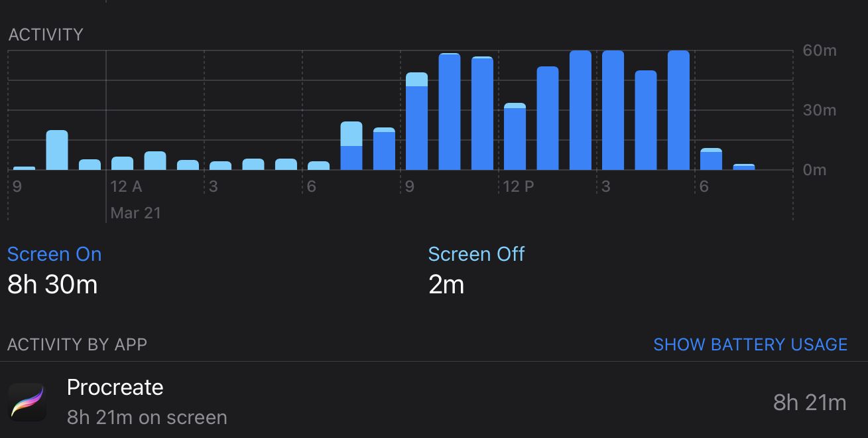Screen dimensions: 868x438
Task: Select the 5 PM full-height bar
Action: (678, 110)
